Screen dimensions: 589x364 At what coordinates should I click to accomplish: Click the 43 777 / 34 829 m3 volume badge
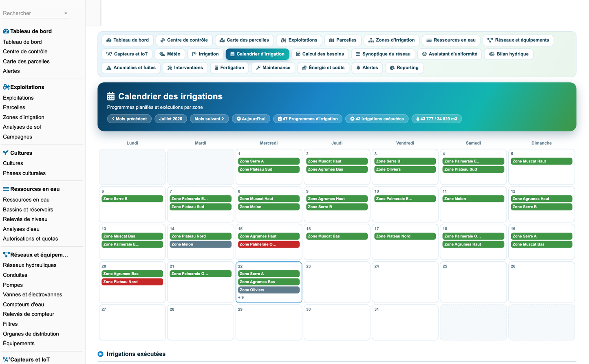pyautogui.click(x=437, y=119)
